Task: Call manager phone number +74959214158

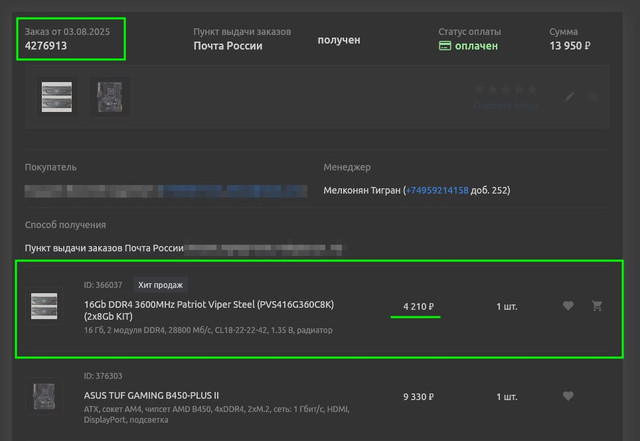Action: pos(437,190)
